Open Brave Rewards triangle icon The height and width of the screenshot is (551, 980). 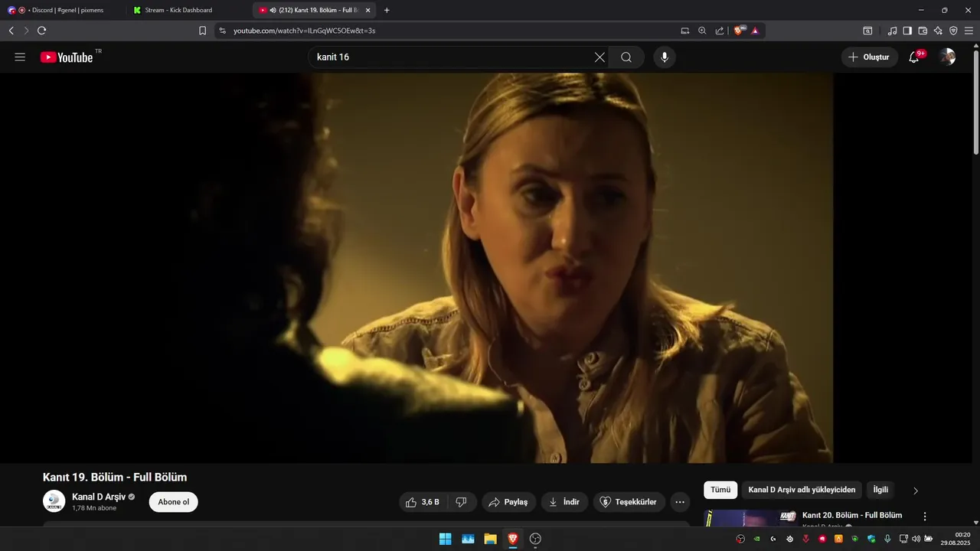coord(755,31)
